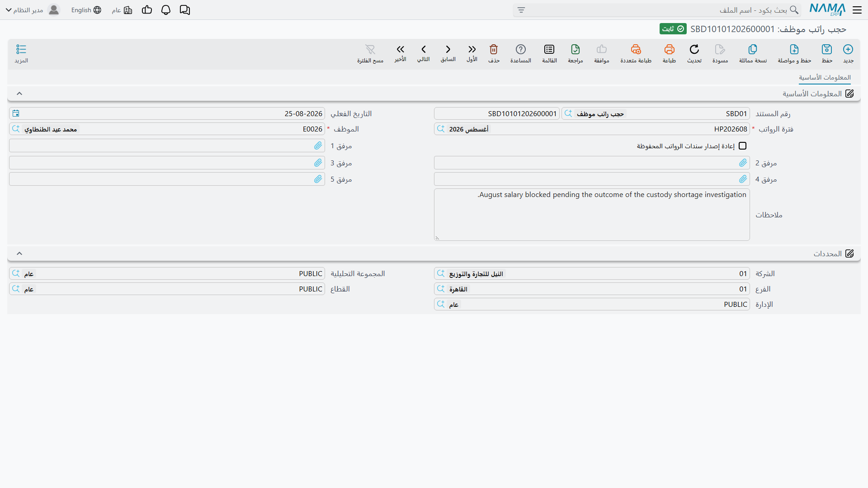Click the thumbs-up icon in top bar
Screen dimensions: 868x488
pos(147,10)
